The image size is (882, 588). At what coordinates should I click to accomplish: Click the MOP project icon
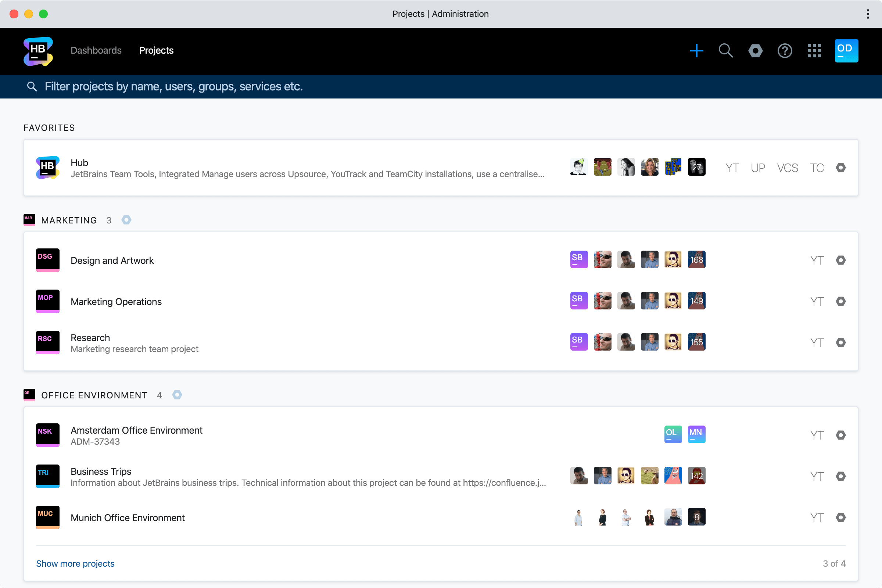click(48, 301)
